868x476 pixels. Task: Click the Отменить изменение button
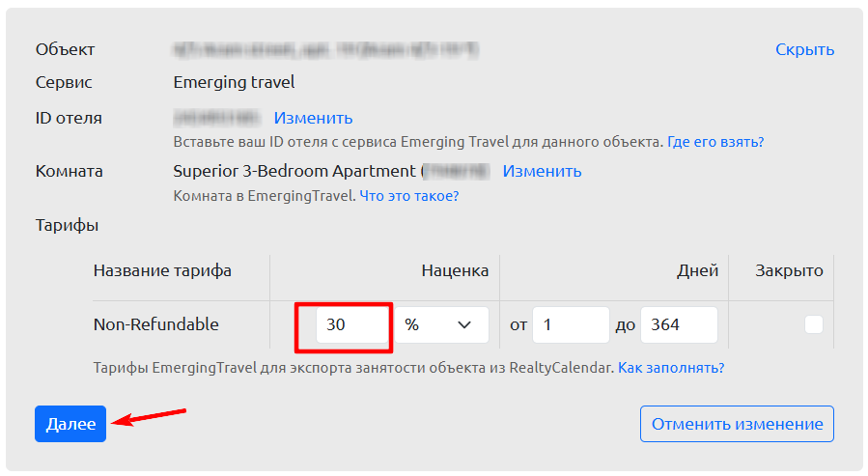(737, 424)
